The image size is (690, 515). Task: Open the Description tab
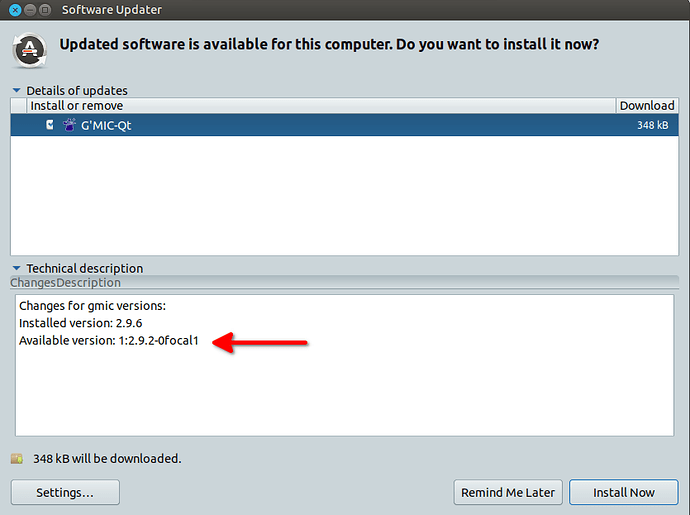[x=91, y=283]
